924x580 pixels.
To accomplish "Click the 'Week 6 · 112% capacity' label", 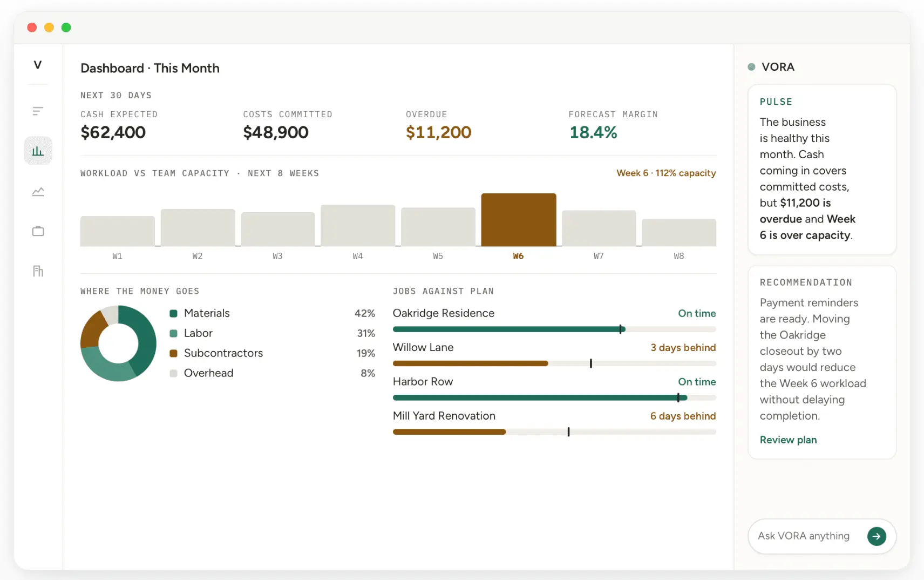I will (666, 173).
